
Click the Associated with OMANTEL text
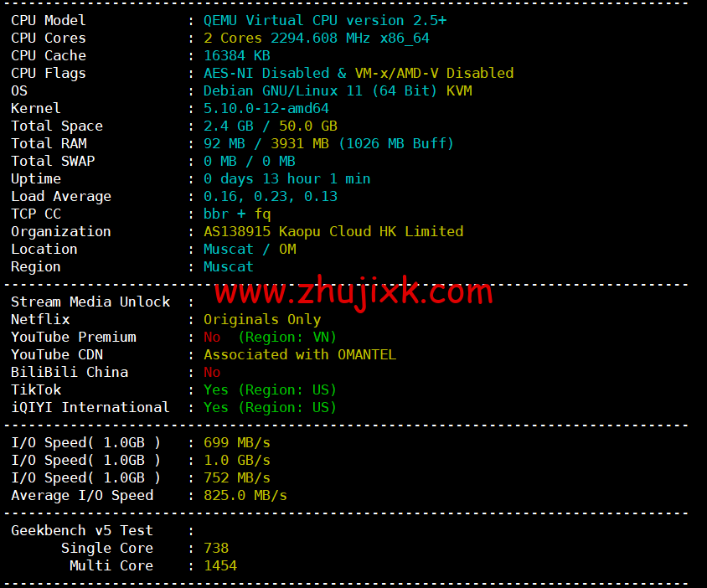pos(300,354)
